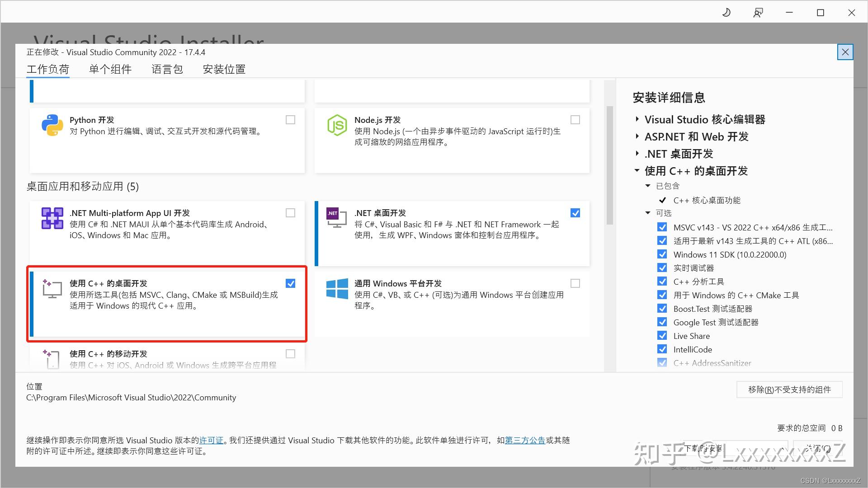This screenshot has width=868, height=488.
Task: Collapse the 使用 C++ 的桌面开发 details
Action: 637,171
